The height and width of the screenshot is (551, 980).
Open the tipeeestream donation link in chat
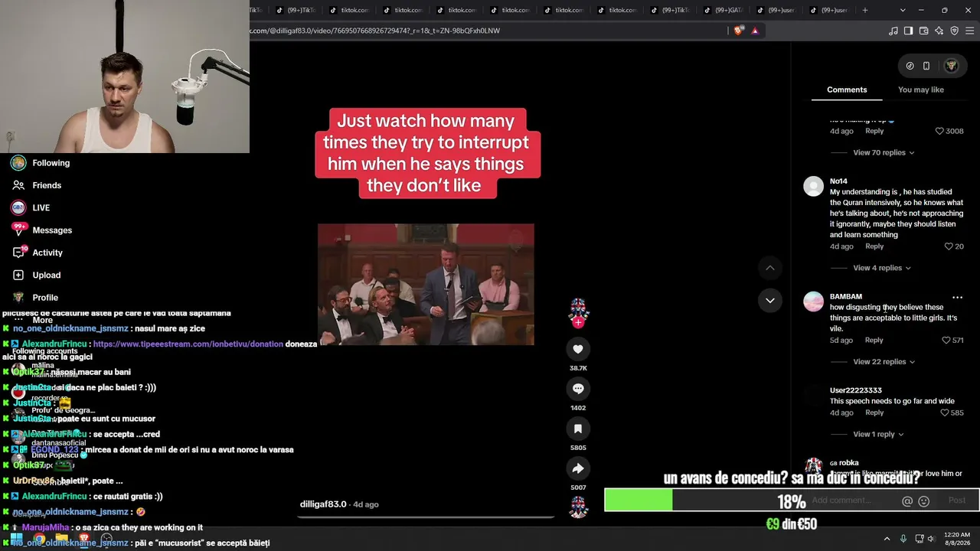(x=188, y=344)
